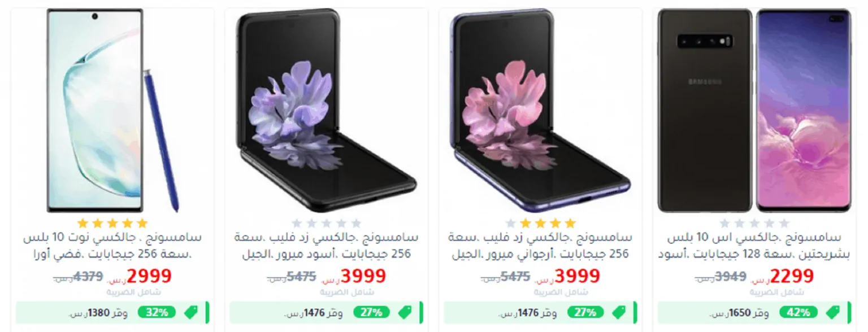Screen dimensions: 868x332
Task: Click Galaxy Note 10 Plus title link
Action: [x=112, y=246]
